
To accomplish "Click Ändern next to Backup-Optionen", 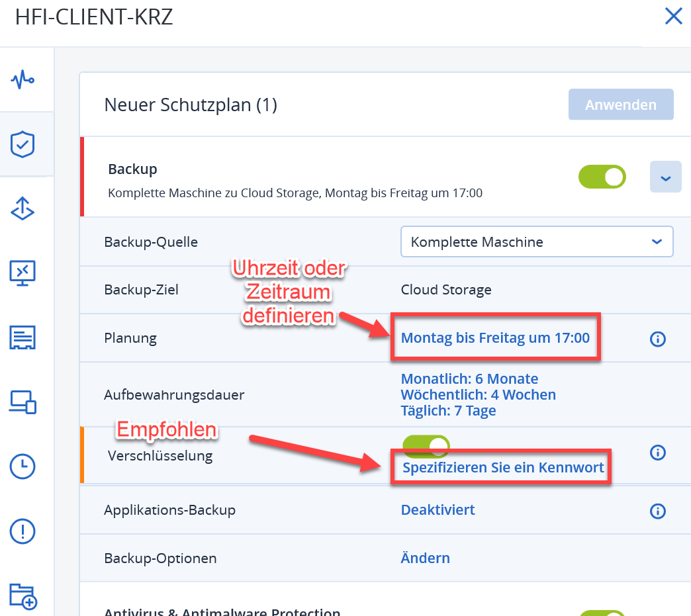I will tap(425, 558).
